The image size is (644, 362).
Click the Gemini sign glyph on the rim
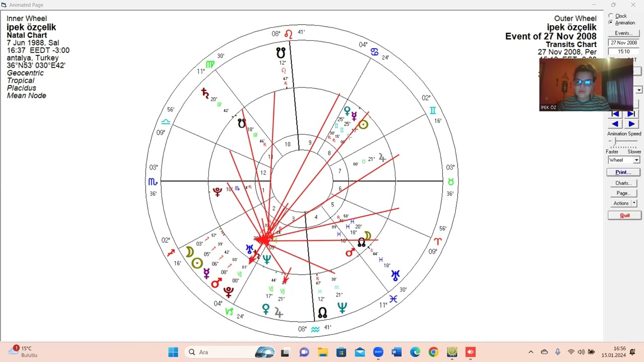432,111
